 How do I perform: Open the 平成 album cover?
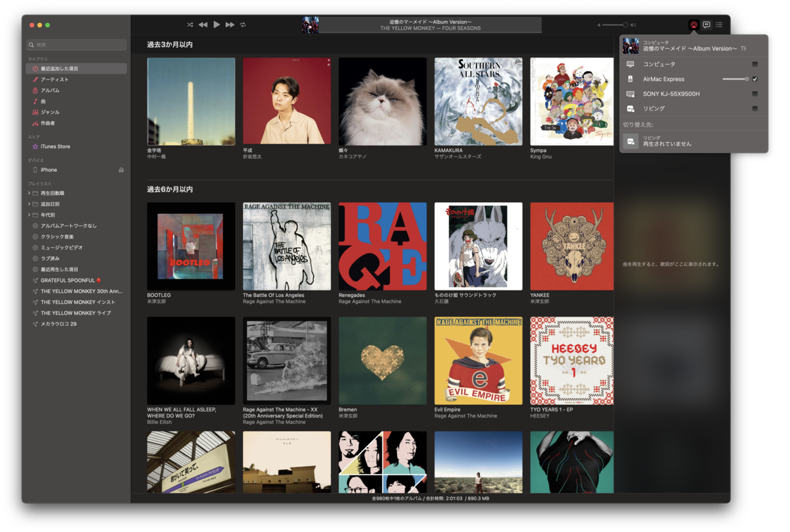click(x=287, y=101)
